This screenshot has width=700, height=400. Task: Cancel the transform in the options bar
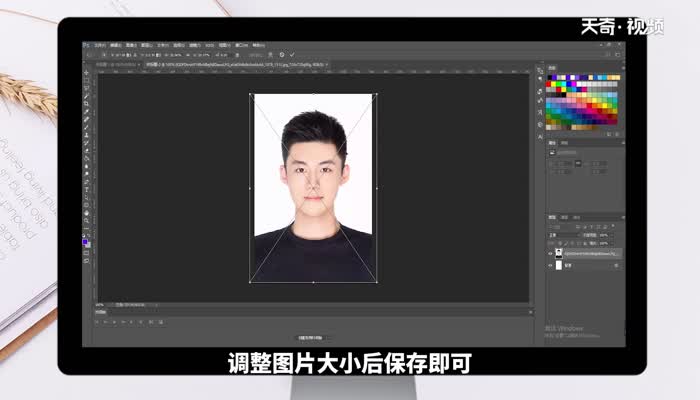282,54
